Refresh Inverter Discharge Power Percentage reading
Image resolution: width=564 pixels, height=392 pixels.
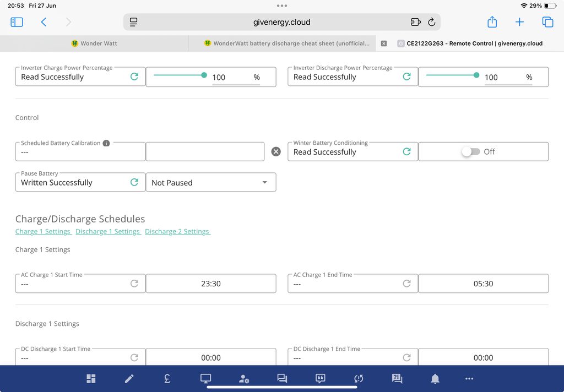click(406, 77)
